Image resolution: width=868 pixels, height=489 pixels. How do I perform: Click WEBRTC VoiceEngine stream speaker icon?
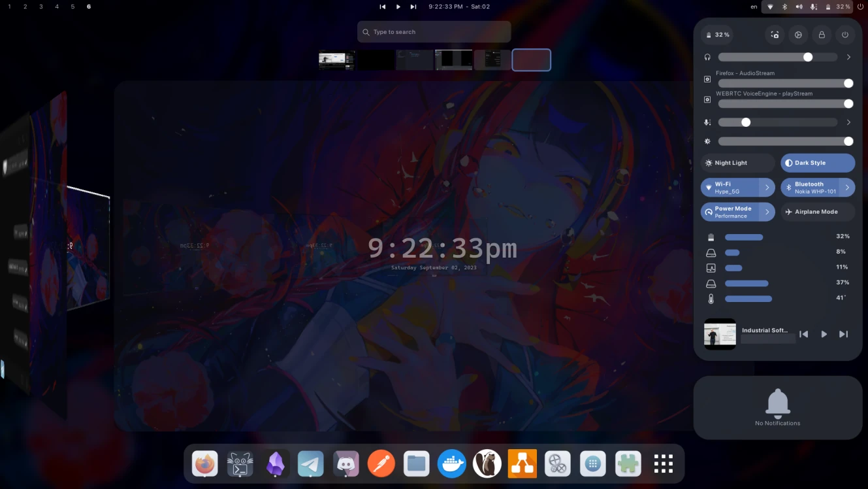coord(707,99)
